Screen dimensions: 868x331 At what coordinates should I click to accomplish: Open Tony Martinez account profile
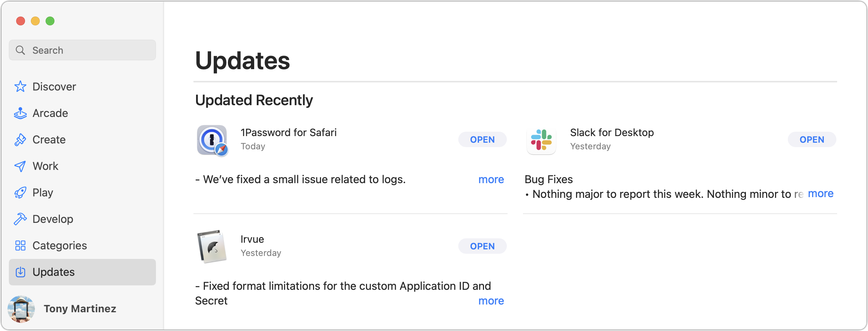(x=63, y=309)
